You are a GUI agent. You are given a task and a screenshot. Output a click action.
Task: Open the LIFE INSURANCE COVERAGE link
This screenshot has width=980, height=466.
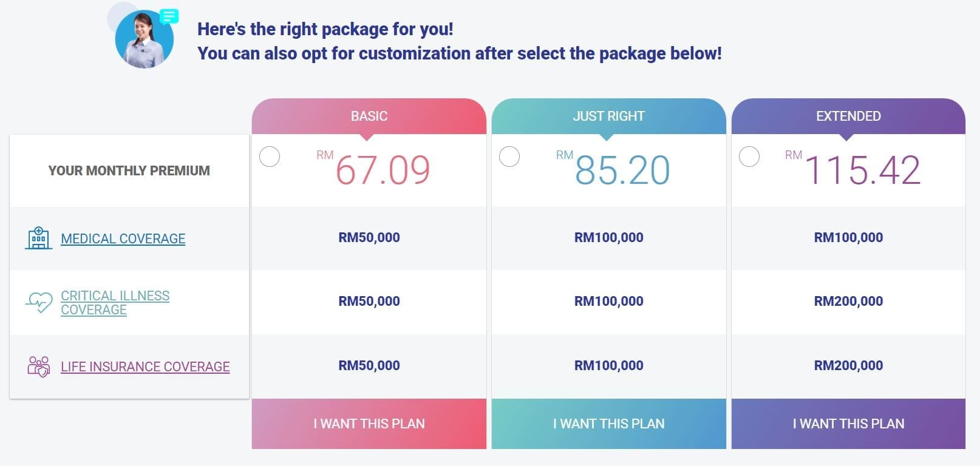click(145, 366)
